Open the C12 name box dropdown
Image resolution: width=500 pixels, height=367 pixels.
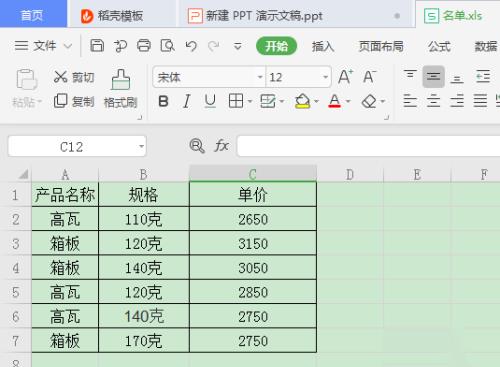[141, 146]
